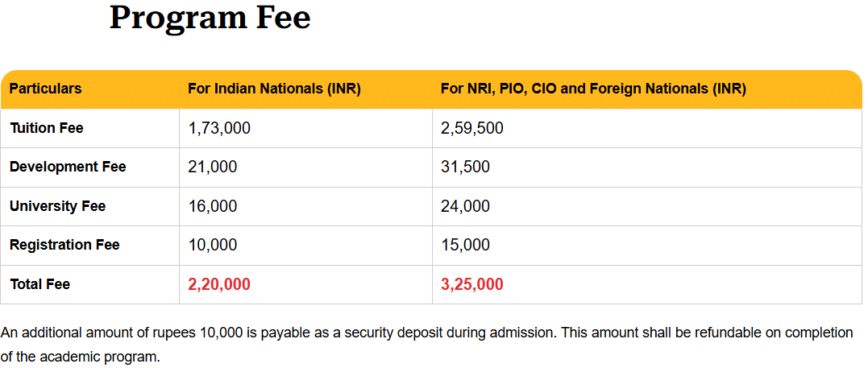Screen dimensions: 868x368
Task: Click the 2,59,500 tuition fee amount
Action: [x=471, y=128]
